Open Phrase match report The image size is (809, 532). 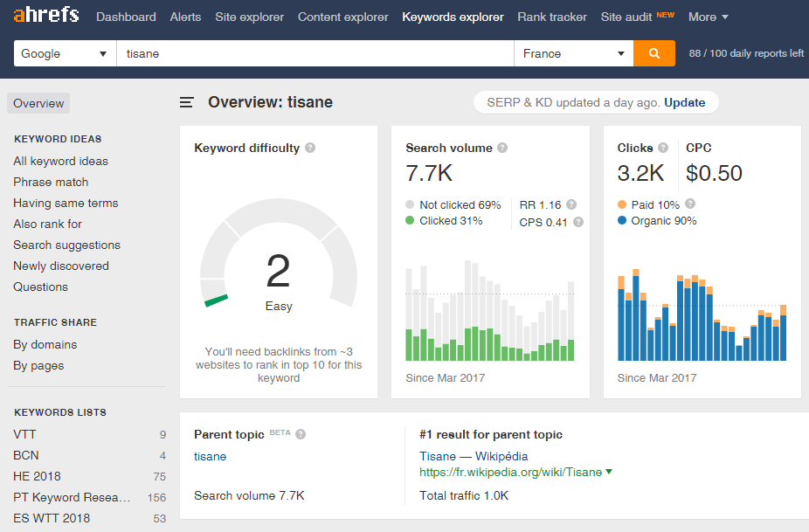click(51, 183)
